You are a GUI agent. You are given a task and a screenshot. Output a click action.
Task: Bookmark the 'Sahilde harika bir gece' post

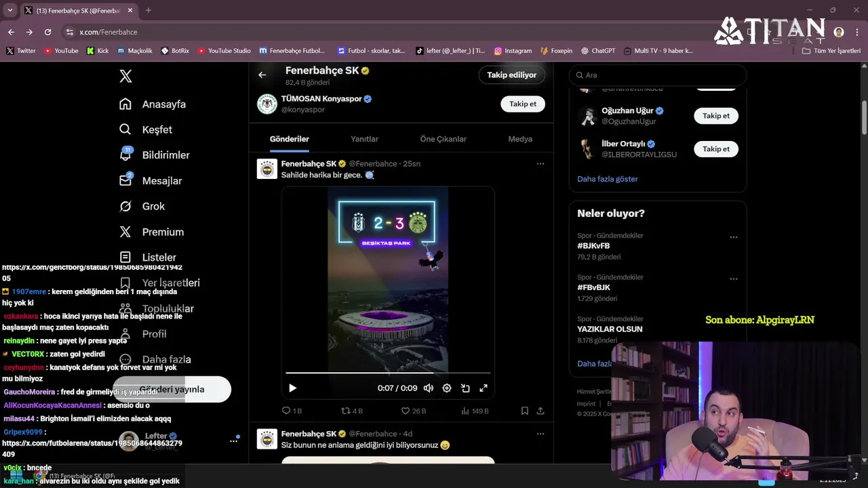525,411
